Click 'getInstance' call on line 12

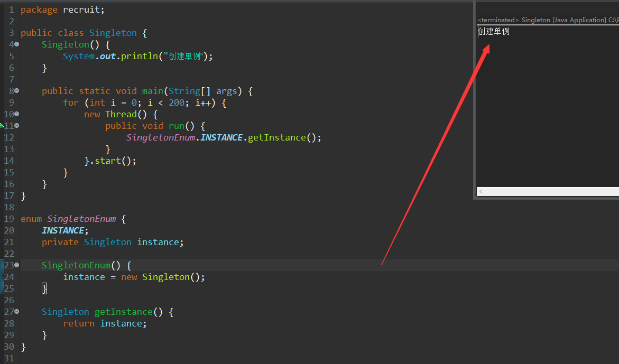click(x=277, y=138)
